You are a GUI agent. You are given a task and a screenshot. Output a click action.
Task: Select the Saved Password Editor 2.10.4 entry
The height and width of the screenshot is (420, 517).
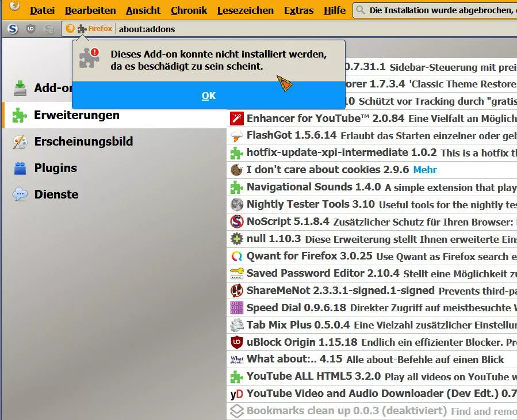coord(372,273)
